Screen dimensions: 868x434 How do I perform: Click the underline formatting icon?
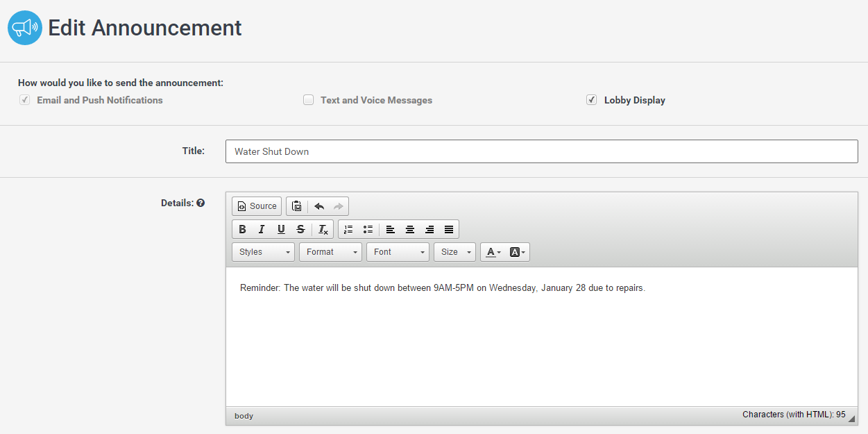pos(281,229)
